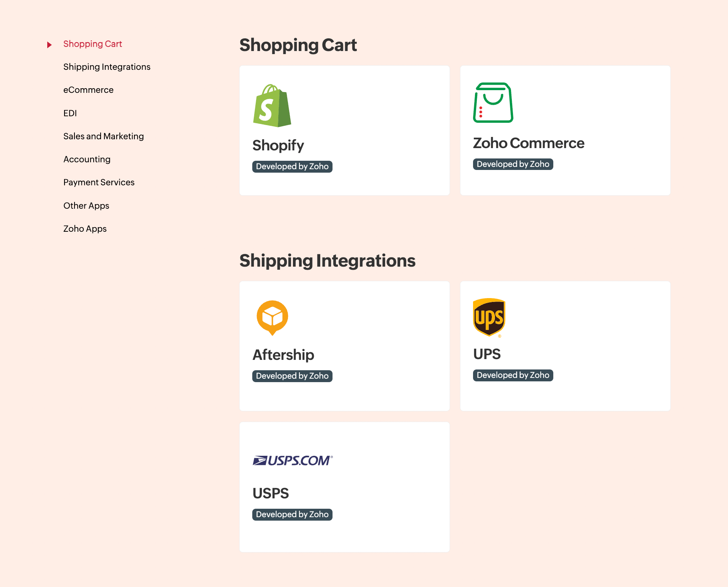The width and height of the screenshot is (728, 587).
Task: Click the Shopify title link
Action: pyautogui.click(x=278, y=145)
